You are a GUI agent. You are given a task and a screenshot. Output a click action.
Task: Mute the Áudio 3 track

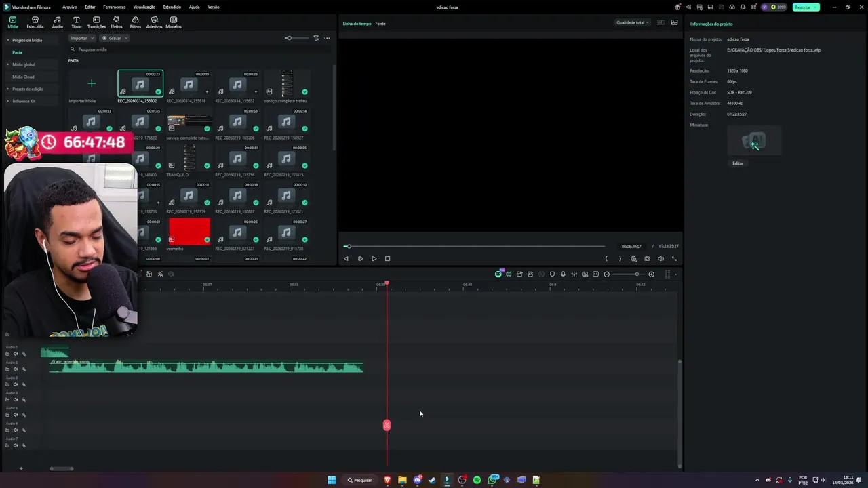coord(15,384)
